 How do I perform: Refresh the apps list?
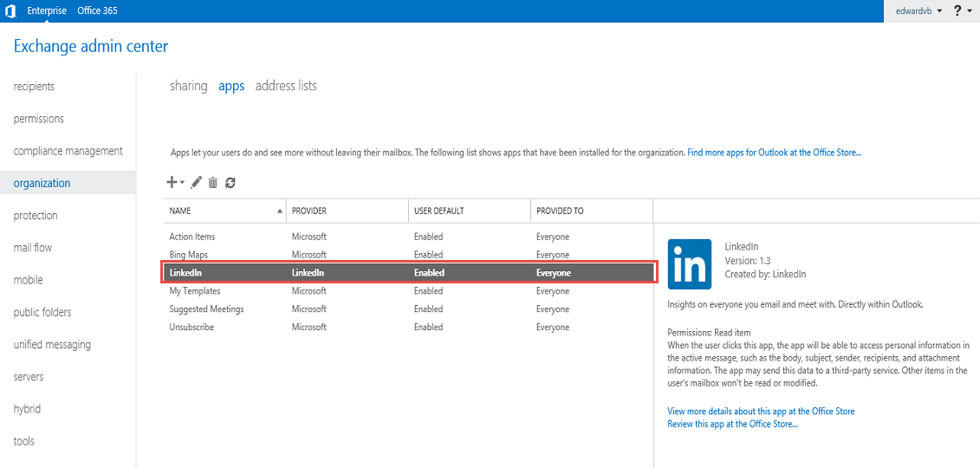[230, 183]
